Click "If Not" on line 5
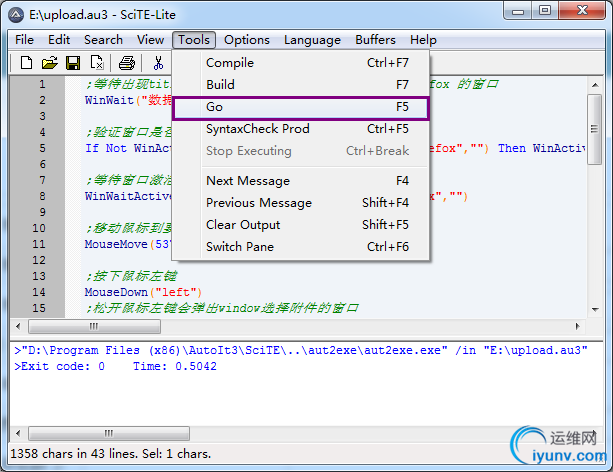The height and width of the screenshot is (472, 613). click(x=106, y=148)
